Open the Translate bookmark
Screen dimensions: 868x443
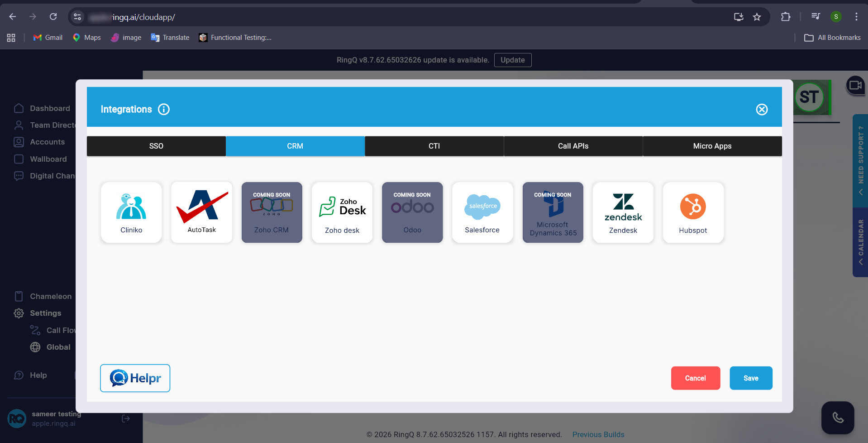tap(170, 38)
